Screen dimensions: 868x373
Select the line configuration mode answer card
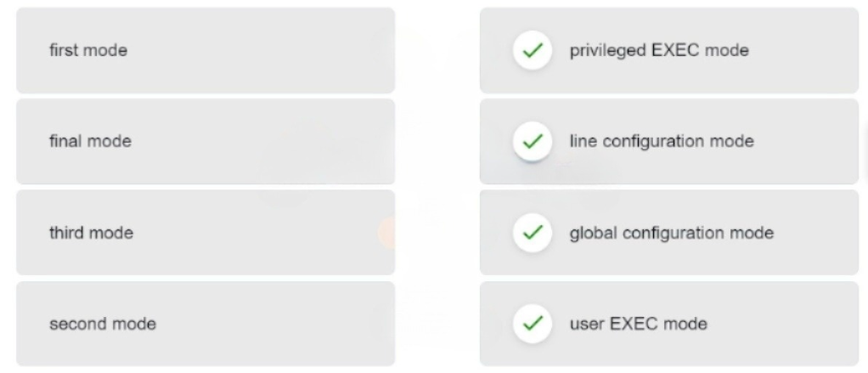pos(669,142)
